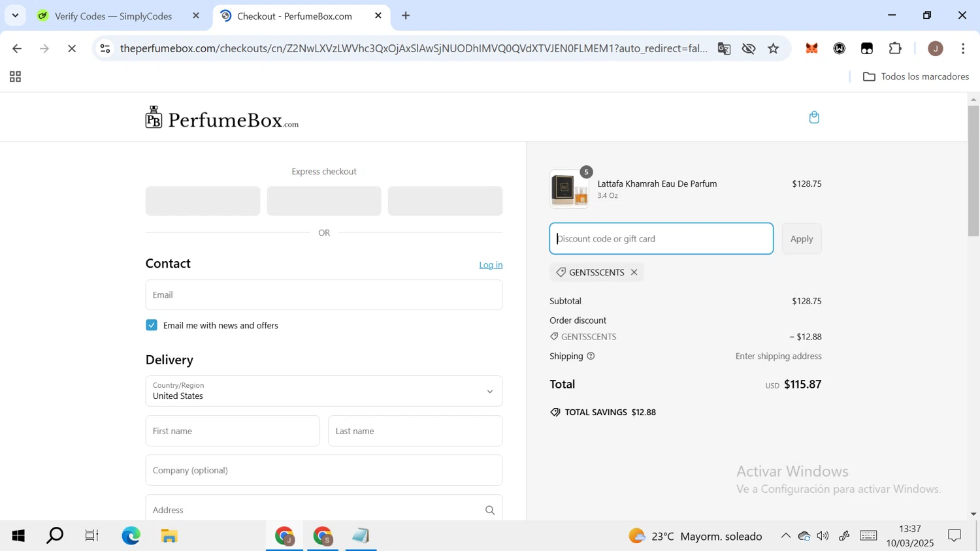Click the Email input field
This screenshot has width=980, height=551.
click(324, 295)
